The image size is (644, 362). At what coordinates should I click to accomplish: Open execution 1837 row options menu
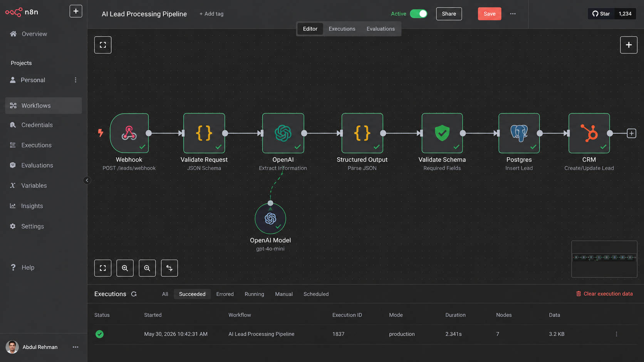pos(616,334)
